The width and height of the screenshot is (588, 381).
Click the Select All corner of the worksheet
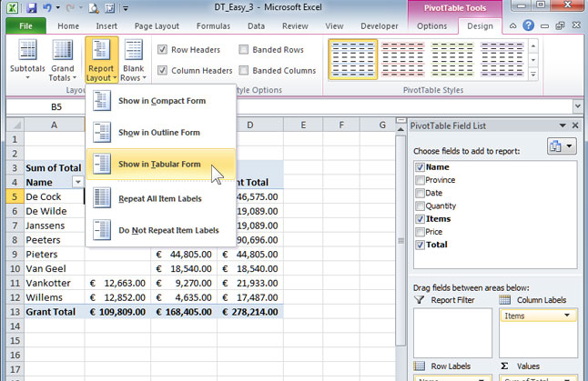click(15, 125)
